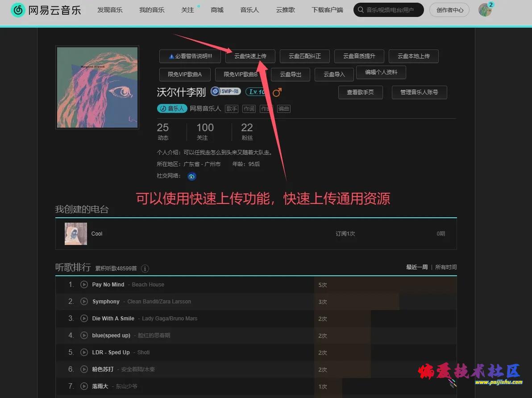The height and width of the screenshot is (398, 532).
Task: Click the 云盘快速上传 button
Action: [x=250, y=56]
